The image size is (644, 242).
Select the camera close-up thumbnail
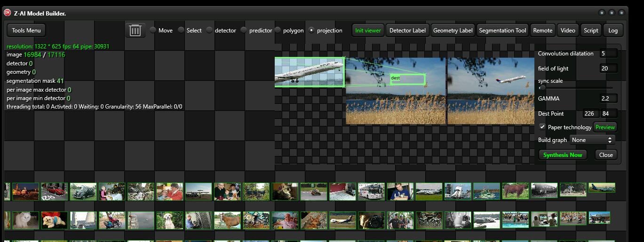pyautogui.click(x=371, y=220)
